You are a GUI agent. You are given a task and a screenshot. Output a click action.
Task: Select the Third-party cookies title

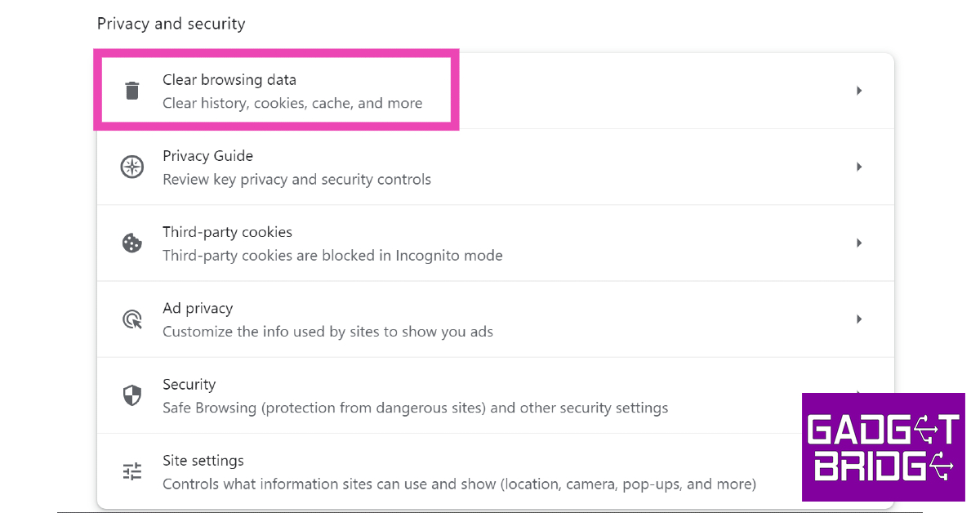(x=227, y=232)
